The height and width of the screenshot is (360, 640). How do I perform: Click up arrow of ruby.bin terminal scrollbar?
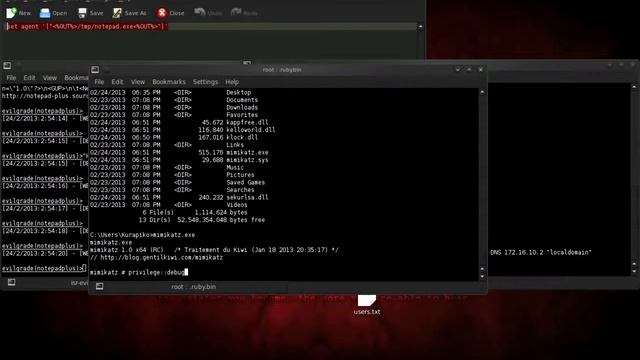[482, 92]
